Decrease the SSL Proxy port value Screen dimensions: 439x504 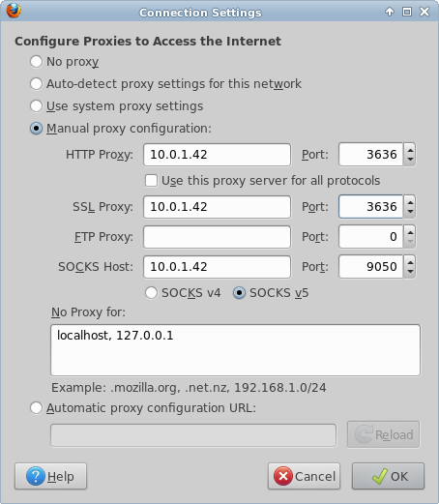[410, 211]
